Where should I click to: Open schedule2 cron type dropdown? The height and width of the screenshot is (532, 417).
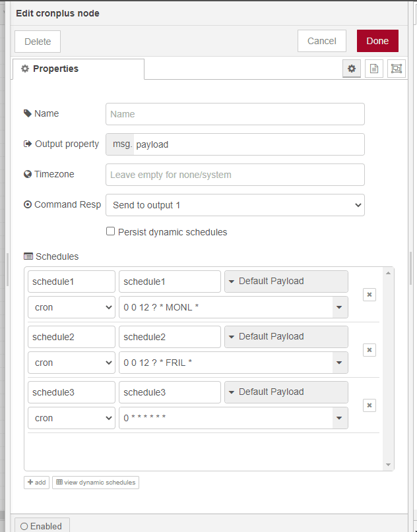coord(71,363)
